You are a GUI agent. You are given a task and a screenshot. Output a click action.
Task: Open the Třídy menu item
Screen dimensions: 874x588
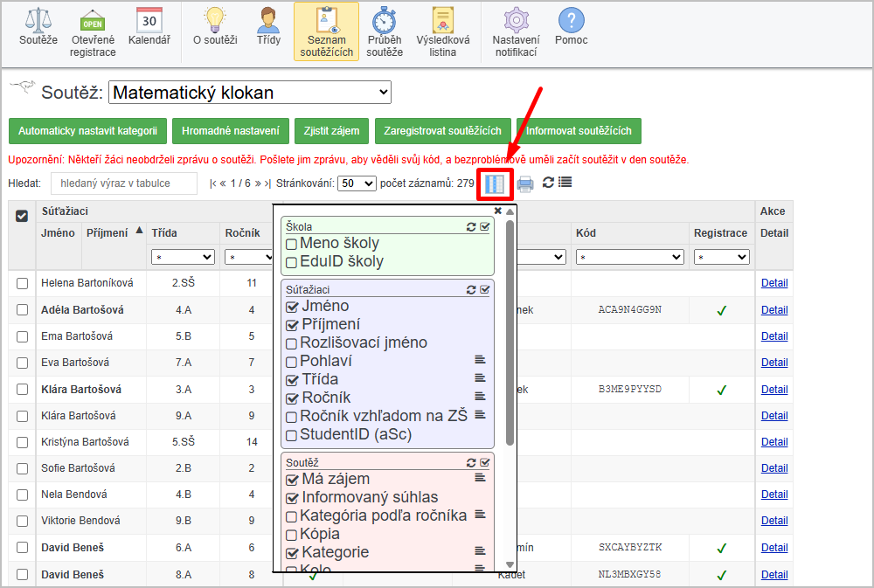tap(268, 26)
